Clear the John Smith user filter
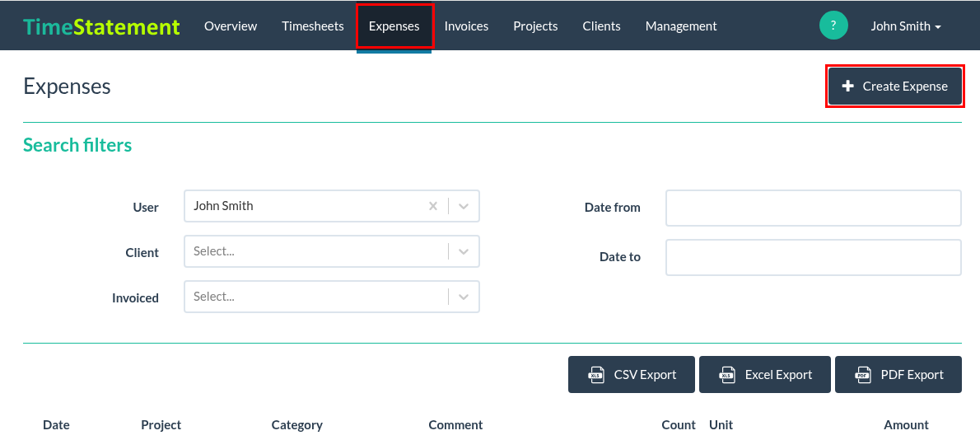Image resolution: width=980 pixels, height=440 pixels. pyautogui.click(x=432, y=206)
